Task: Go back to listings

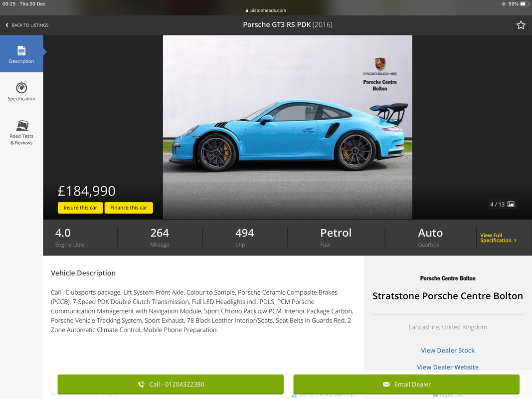Action: pyautogui.click(x=27, y=25)
